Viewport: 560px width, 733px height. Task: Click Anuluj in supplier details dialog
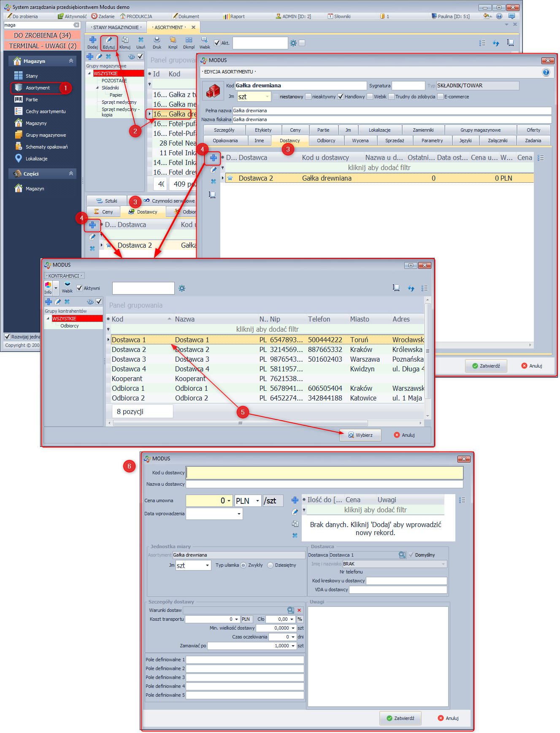448,718
